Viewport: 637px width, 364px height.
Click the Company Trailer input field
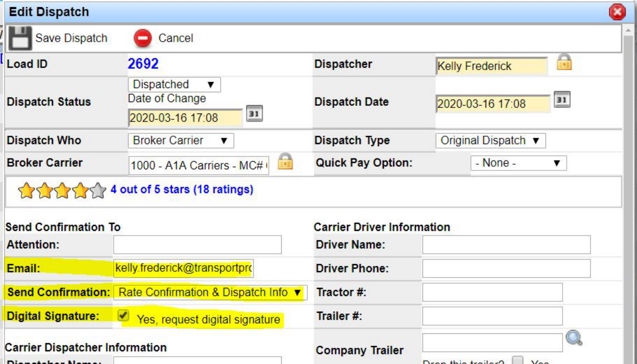pos(492,343)
